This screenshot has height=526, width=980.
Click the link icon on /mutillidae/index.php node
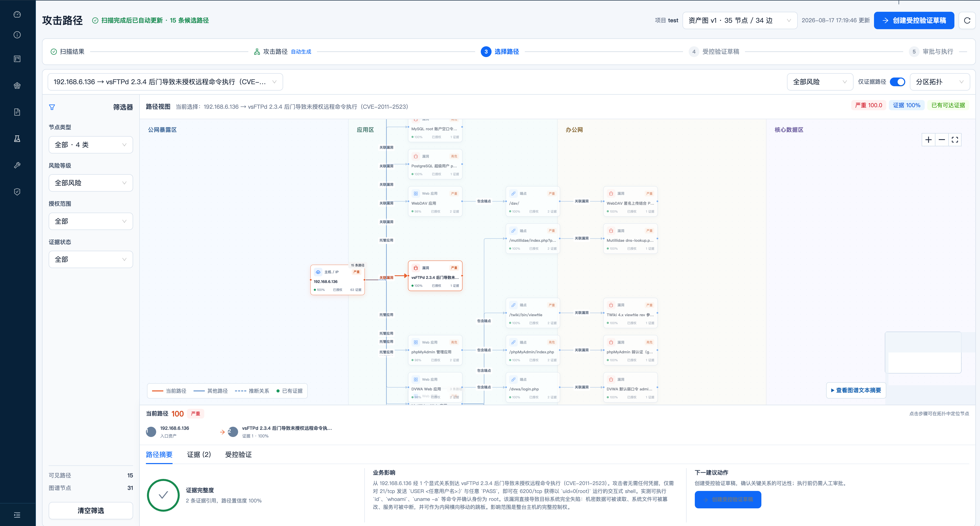tap(514, 231)
